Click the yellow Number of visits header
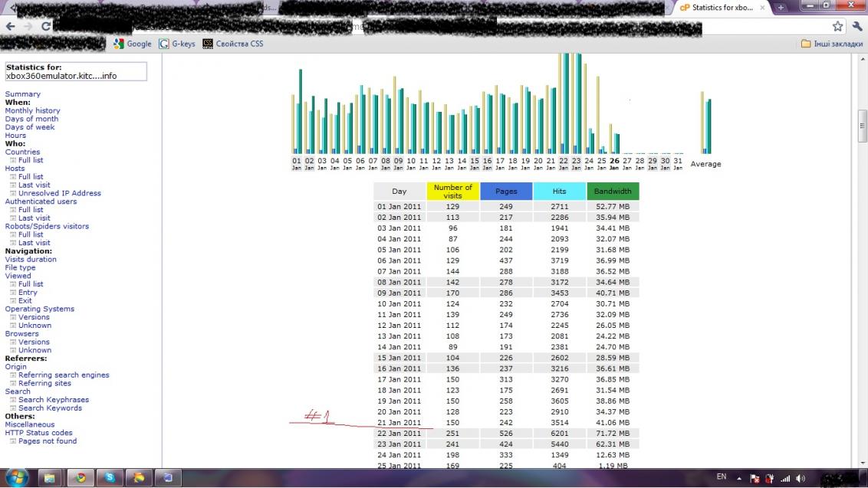 pyautogui.click(x=453, y=192)
